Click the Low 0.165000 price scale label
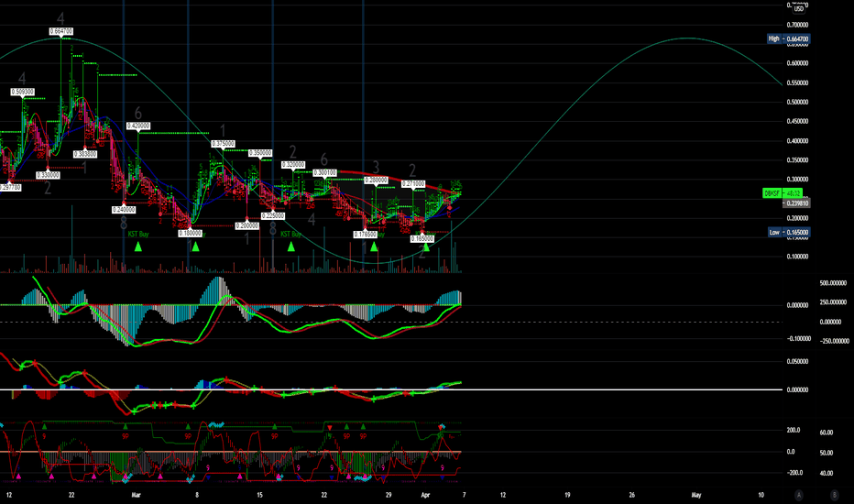854x504 pixels. (x=788, y=232)
